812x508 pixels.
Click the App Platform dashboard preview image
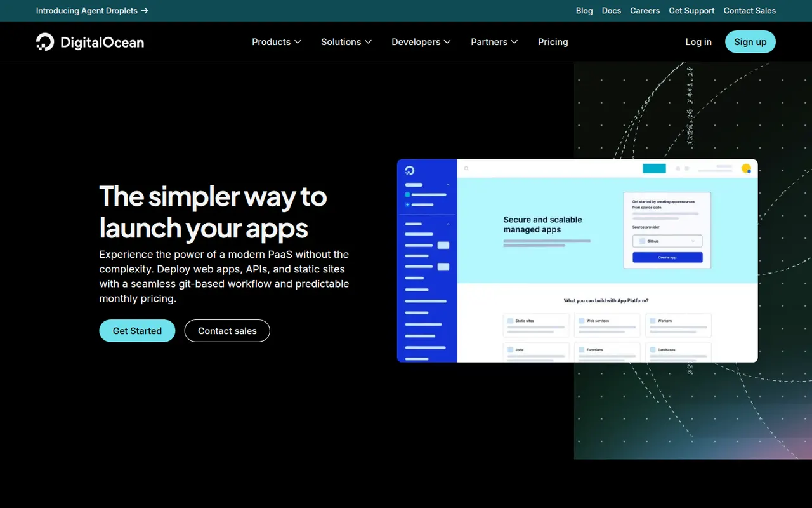pyautogui.click(x=577, y=261)
